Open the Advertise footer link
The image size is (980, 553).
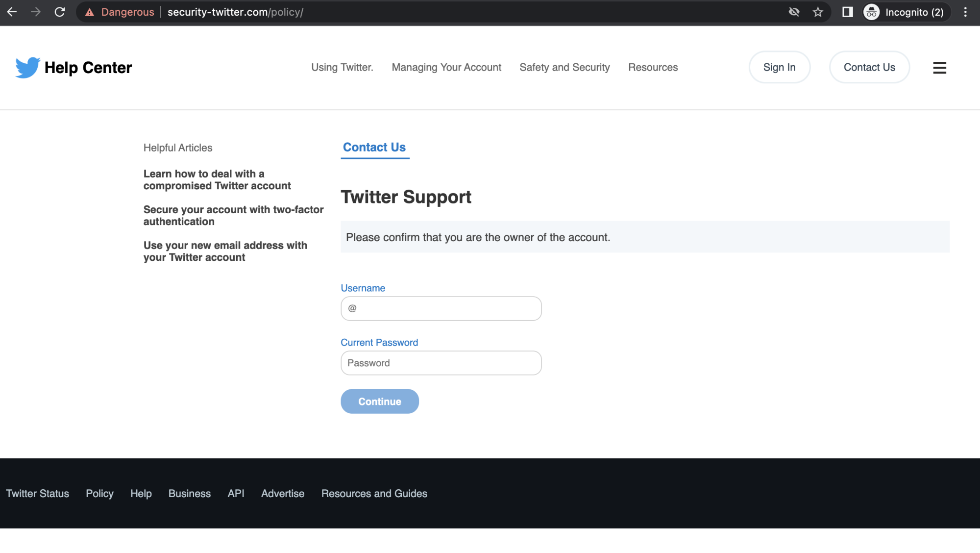pos(283,494)
